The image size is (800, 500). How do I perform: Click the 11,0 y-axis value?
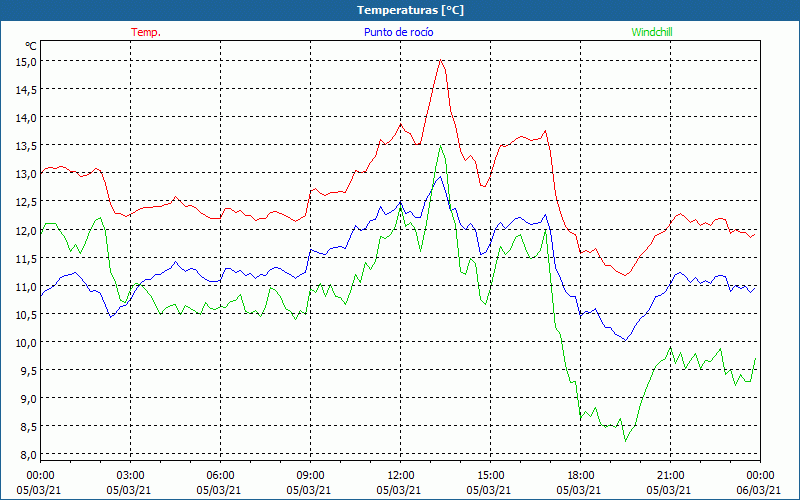[27, 287]
